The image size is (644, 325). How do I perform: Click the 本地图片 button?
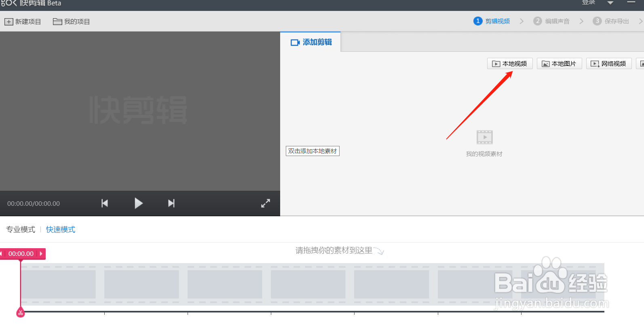[560, 63]
